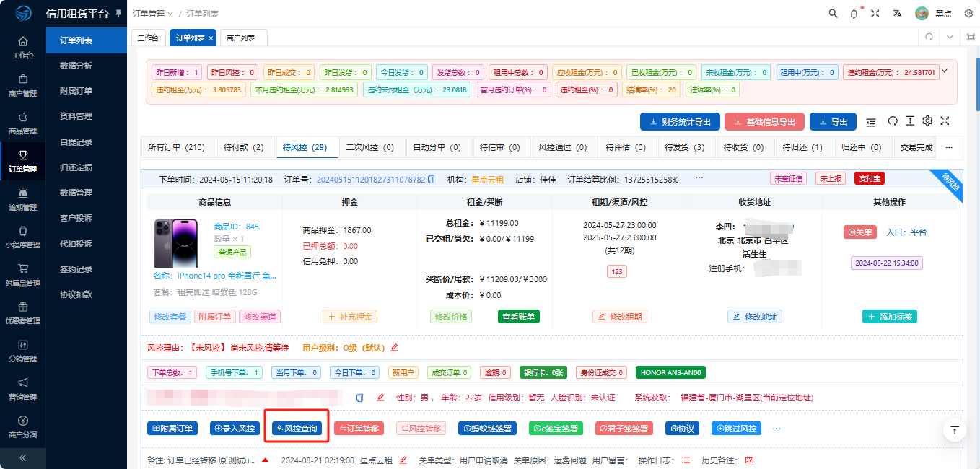Open the tab list dropdown chevron

(x=950, y=37)
